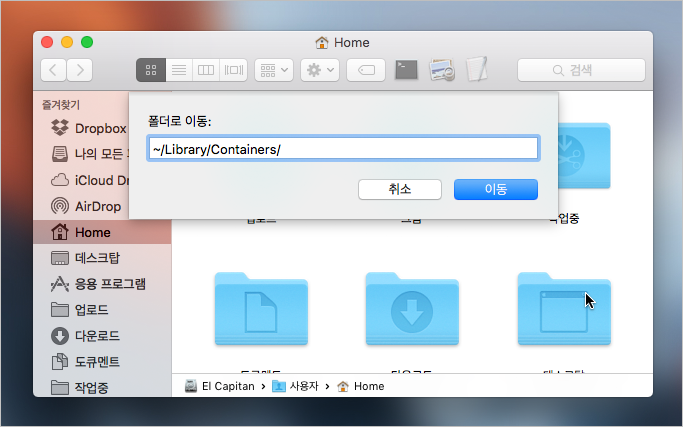Click the 검색 search field
Image resolution: width=683 pixels, height=427 pixels.
tap(581, 70)
